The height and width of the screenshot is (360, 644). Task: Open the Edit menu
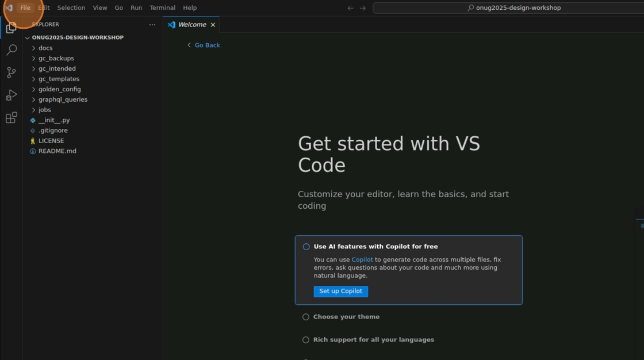(44, 8)
